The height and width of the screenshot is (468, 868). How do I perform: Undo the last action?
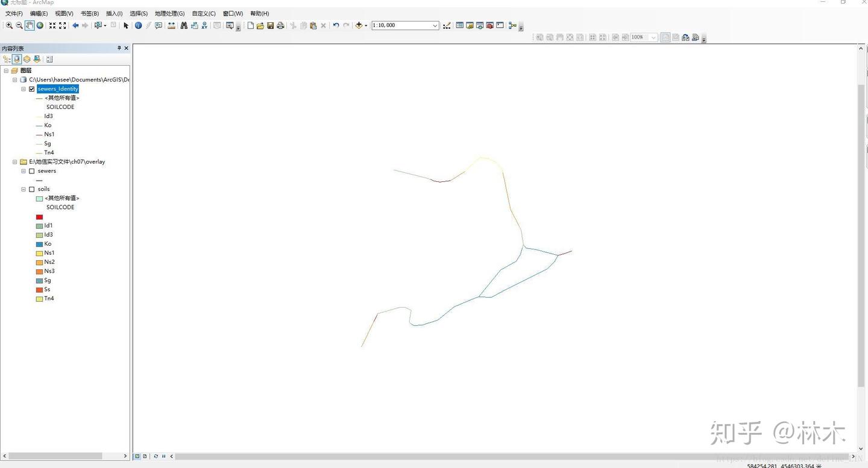336,25
